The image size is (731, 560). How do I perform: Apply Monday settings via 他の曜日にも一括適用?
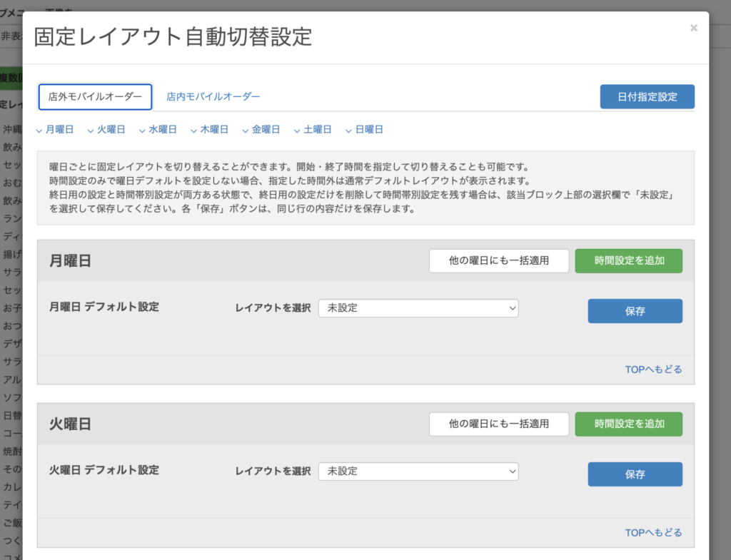click(x=499, y=261)
